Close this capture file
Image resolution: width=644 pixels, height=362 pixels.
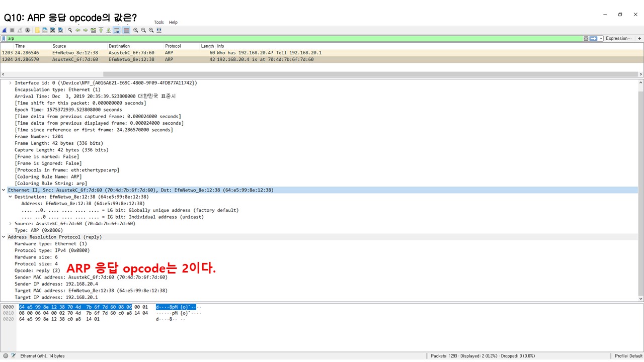tap(52, 30)
